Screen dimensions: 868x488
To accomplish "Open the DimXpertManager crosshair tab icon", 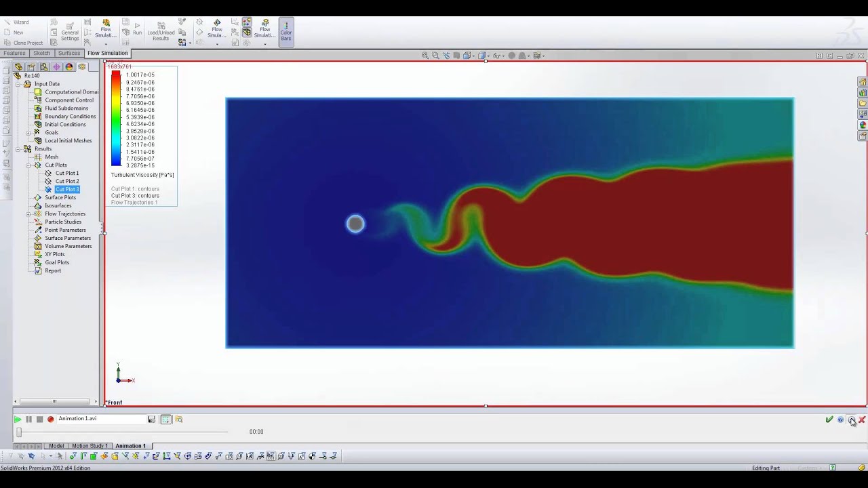I will [56, 67].
